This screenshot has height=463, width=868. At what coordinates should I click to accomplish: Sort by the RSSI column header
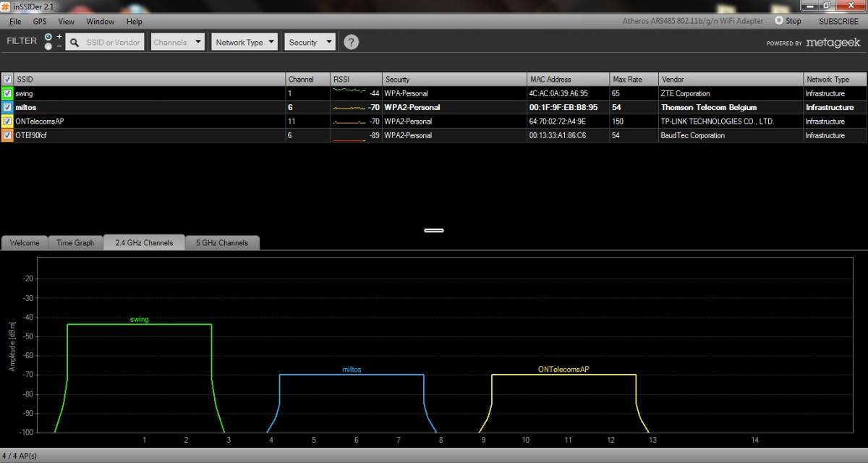click(x=357, y=80)
